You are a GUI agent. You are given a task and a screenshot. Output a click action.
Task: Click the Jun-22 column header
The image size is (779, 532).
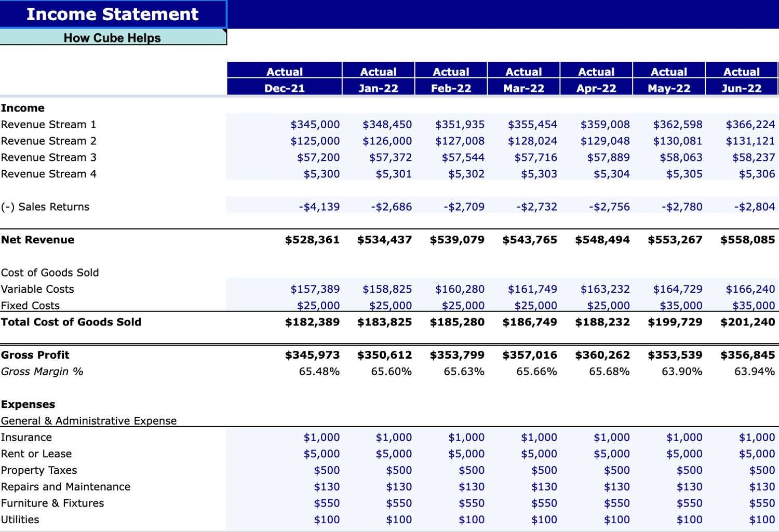tap(741, 88)
